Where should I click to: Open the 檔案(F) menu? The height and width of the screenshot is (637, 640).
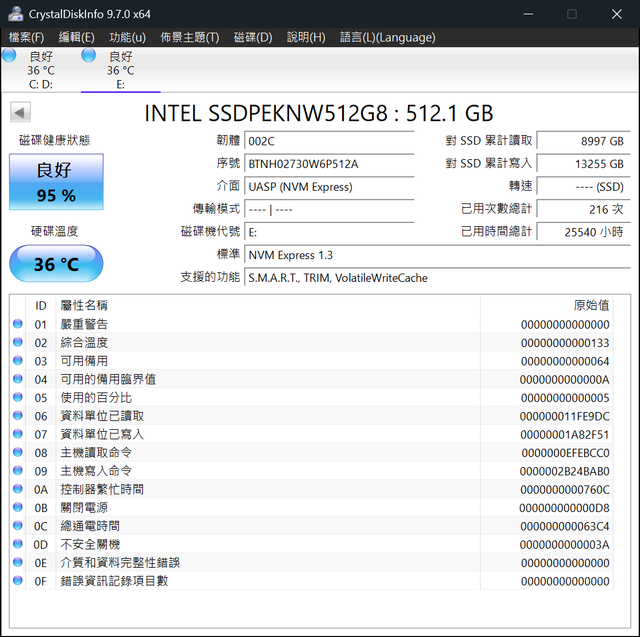pos(26,38)
